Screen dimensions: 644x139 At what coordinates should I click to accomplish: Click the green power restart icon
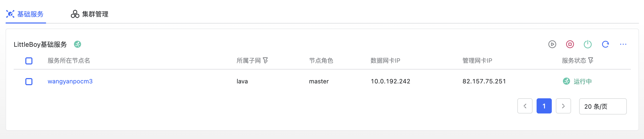coord(588,44)
